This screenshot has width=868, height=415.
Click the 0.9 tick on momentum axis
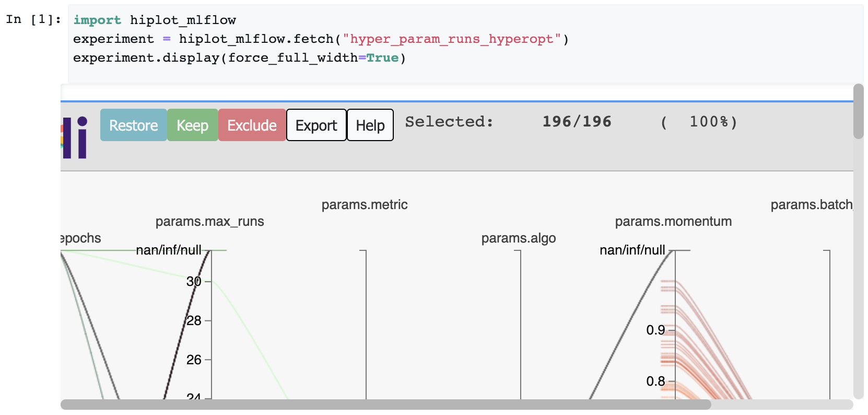[x=655, y=330]
